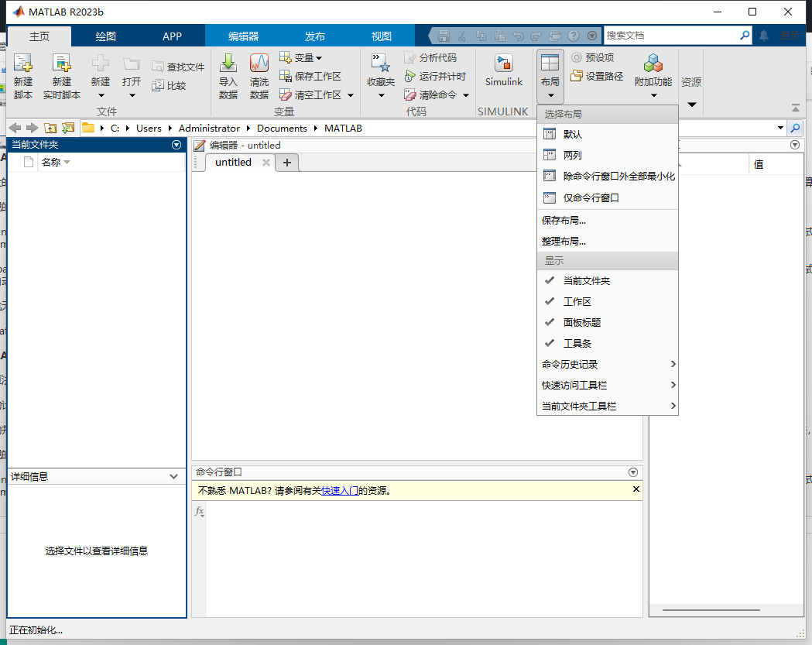Switch to the APP tab
Image resolution: width=812 pixels, height=645 pixels.
(x=172, y=36)
